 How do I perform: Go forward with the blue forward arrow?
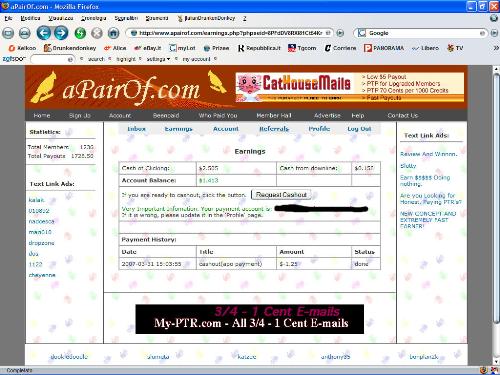pos(61,33)
